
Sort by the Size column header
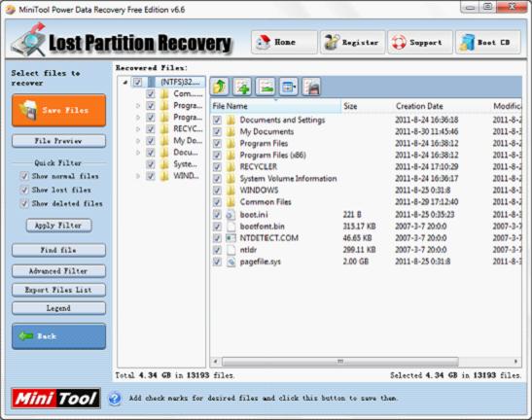click(x=367, y=106)
